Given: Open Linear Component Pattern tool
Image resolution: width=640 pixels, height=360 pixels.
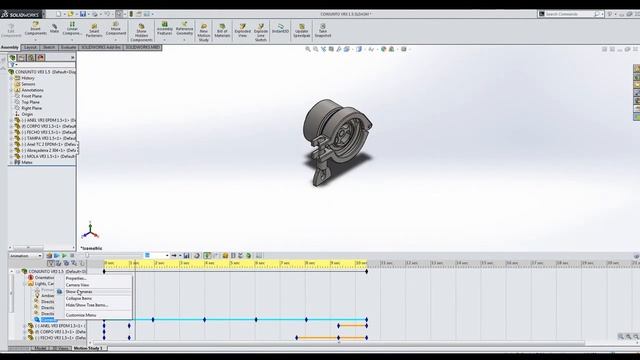Looking at the screenshot, I should pos(72,30).
